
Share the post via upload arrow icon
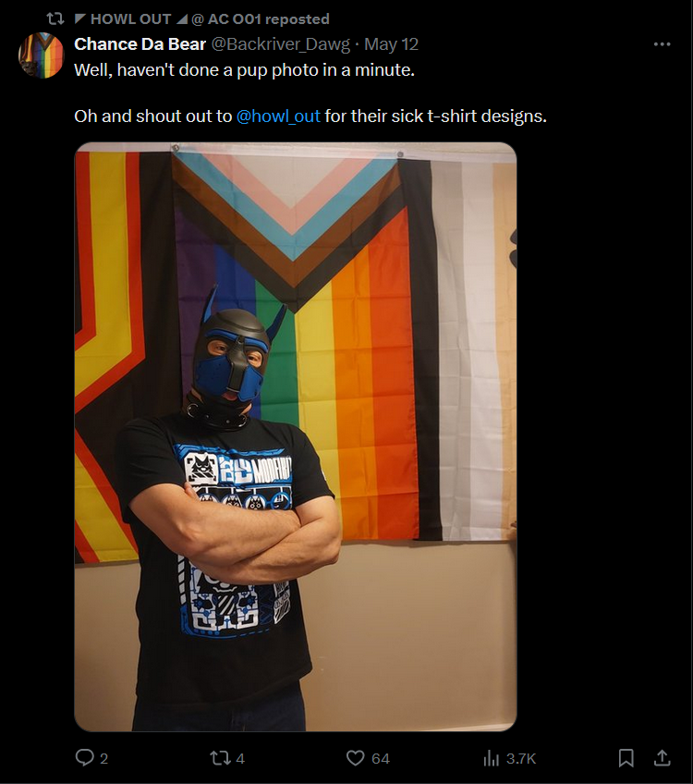click(662, 758)
